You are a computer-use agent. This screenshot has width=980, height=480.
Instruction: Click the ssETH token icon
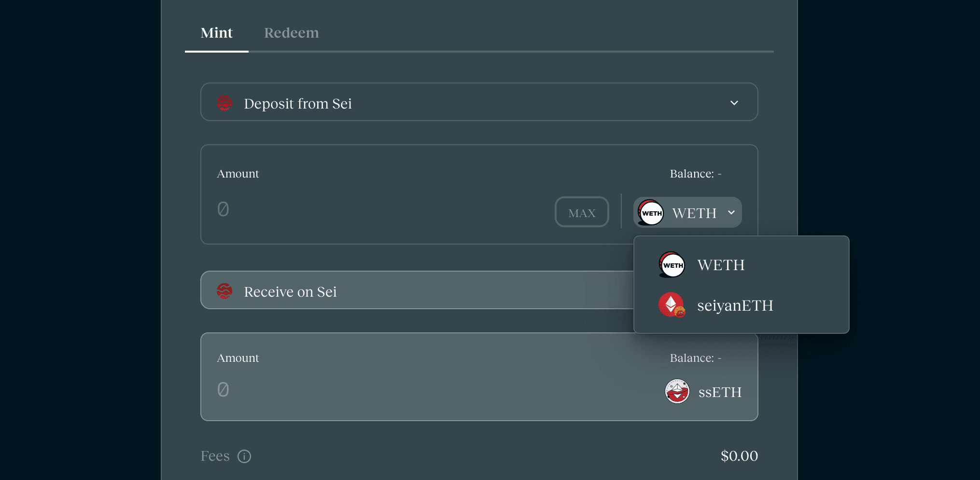point(677,391)
